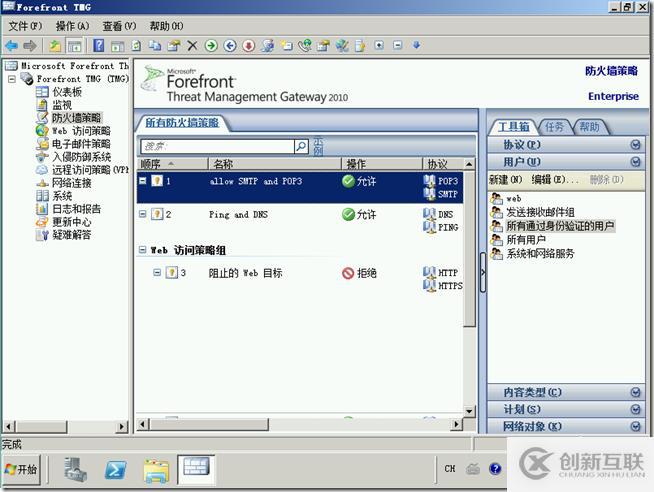
Task: Select 系统和网络服务 user set
Action: (x=540, y=254)
